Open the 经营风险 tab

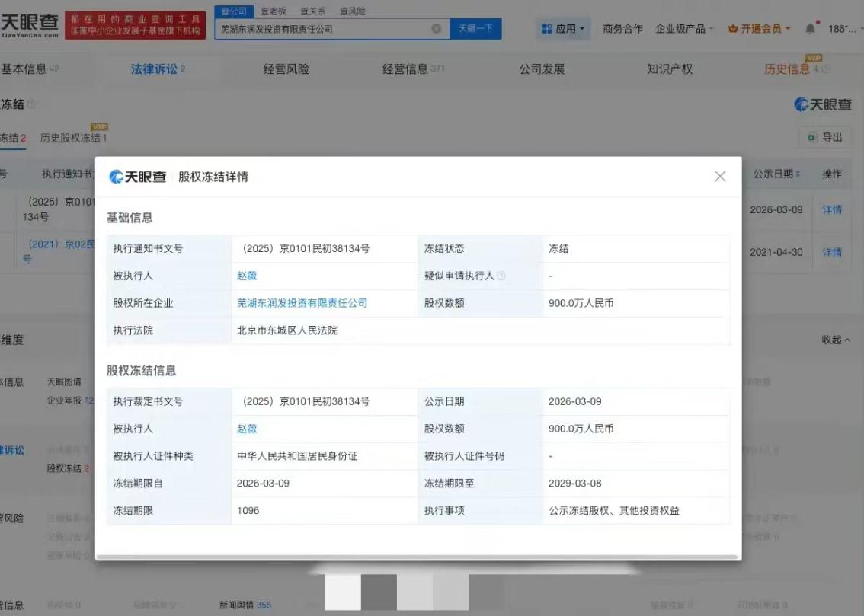(286, 69)
